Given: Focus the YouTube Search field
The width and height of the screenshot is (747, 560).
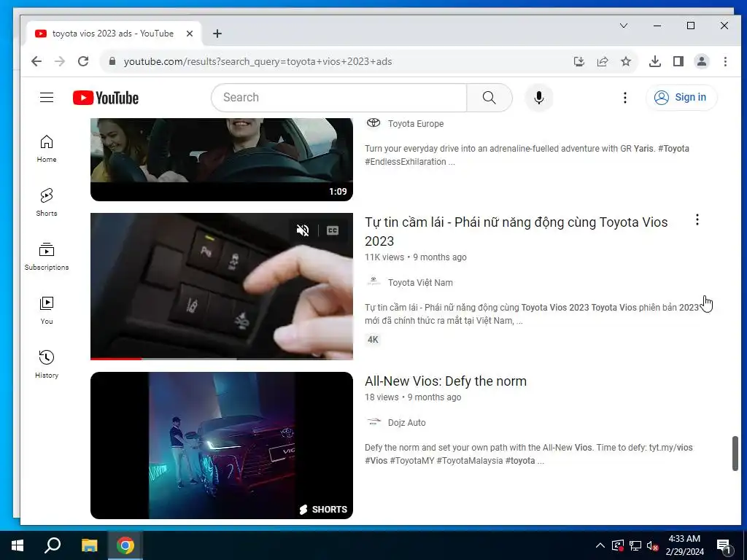Looking at the screenshot, I should [339, 98].
